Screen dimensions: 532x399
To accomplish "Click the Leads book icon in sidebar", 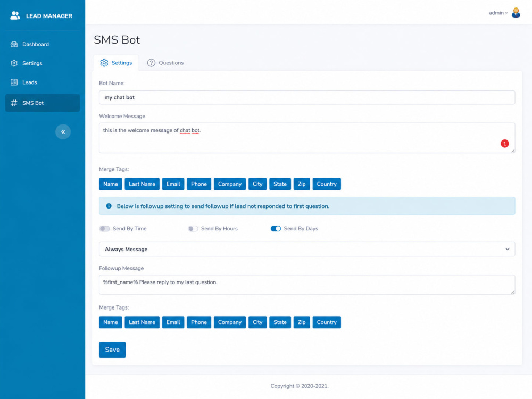I will (x=14, y=82).
